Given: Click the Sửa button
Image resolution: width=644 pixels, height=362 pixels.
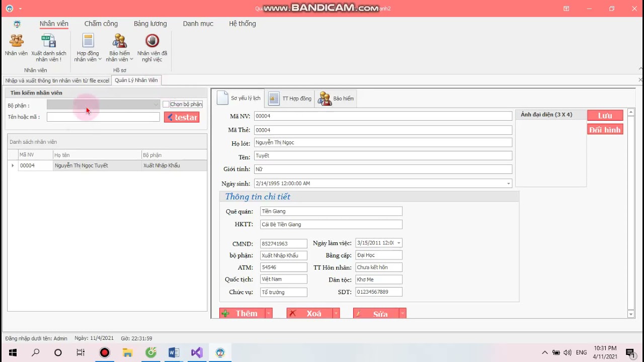Looking at the screenshot, I should click(x=376, y=313).
